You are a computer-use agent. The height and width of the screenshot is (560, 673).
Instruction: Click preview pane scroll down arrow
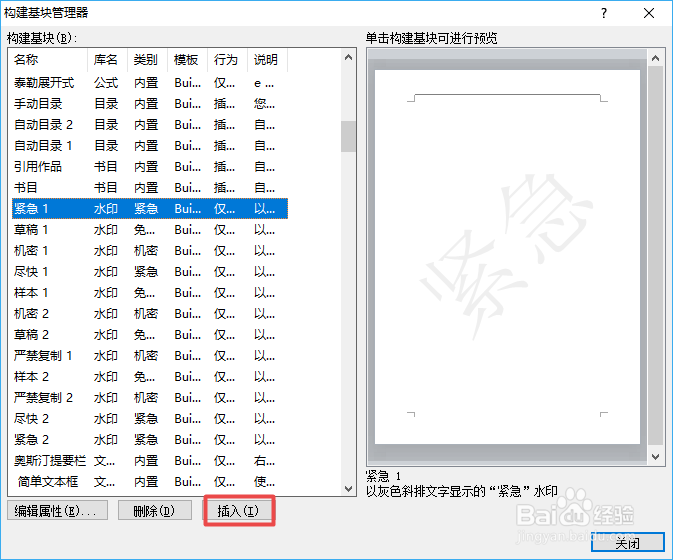click(655, 457)
